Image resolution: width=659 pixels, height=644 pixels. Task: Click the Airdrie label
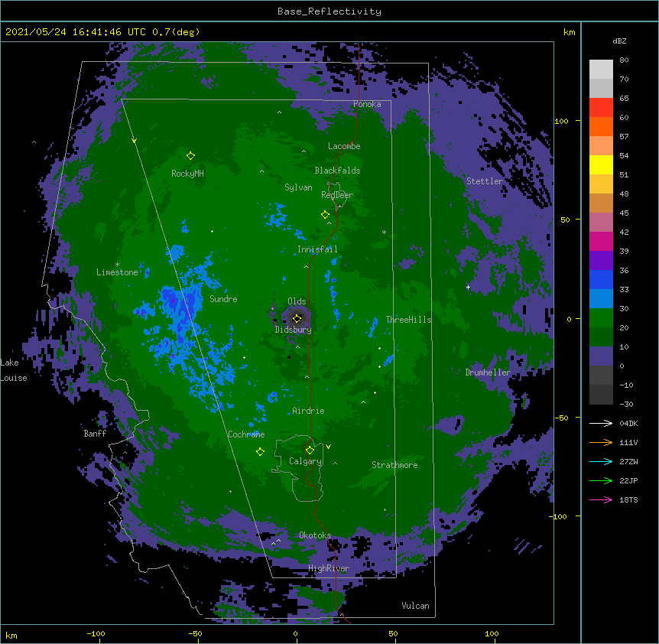[x=308, y=411]
